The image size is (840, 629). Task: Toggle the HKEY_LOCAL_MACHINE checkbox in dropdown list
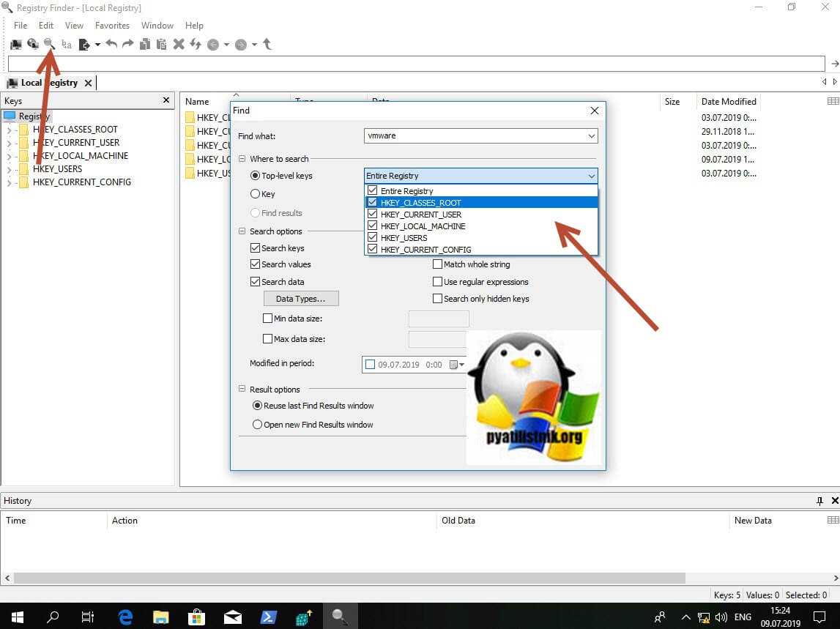373,226
